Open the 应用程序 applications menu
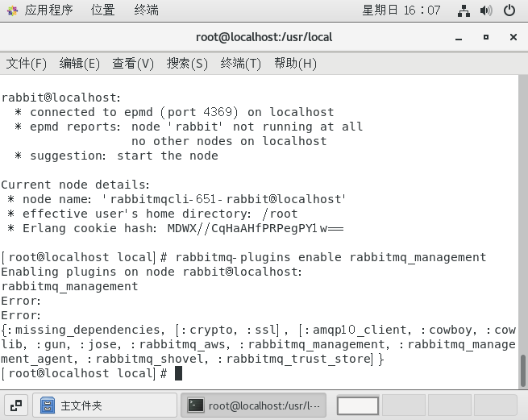This screenshot has width=528, height=420. pos(48,10)
